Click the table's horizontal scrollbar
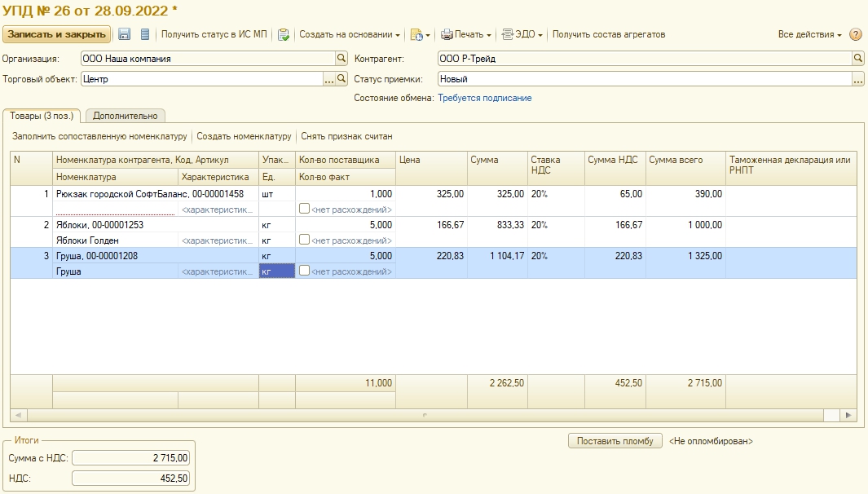Viewport: 868px width, 494px height. click(424, 415)
